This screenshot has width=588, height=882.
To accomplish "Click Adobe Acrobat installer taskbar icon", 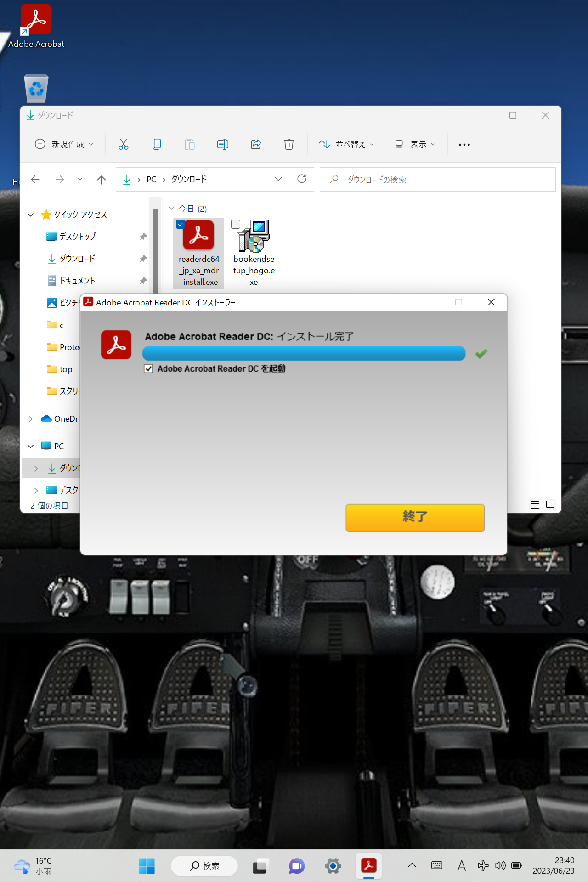I will [x=369, y=866].
